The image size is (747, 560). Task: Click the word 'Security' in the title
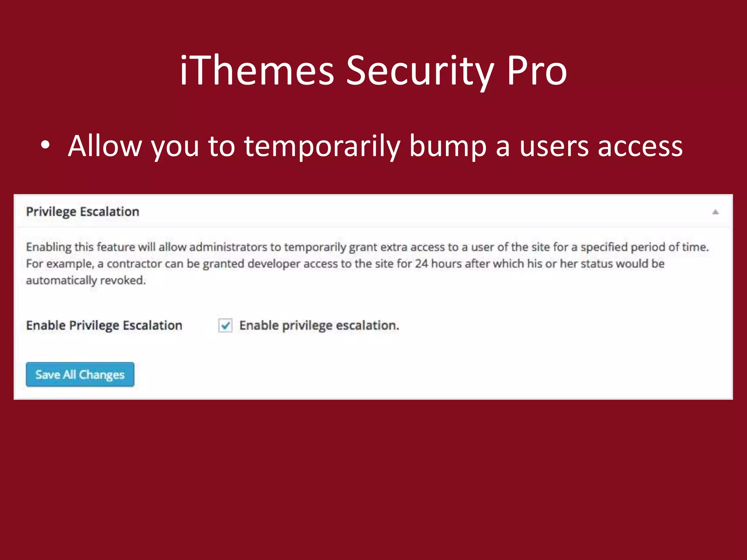point(420,70)
